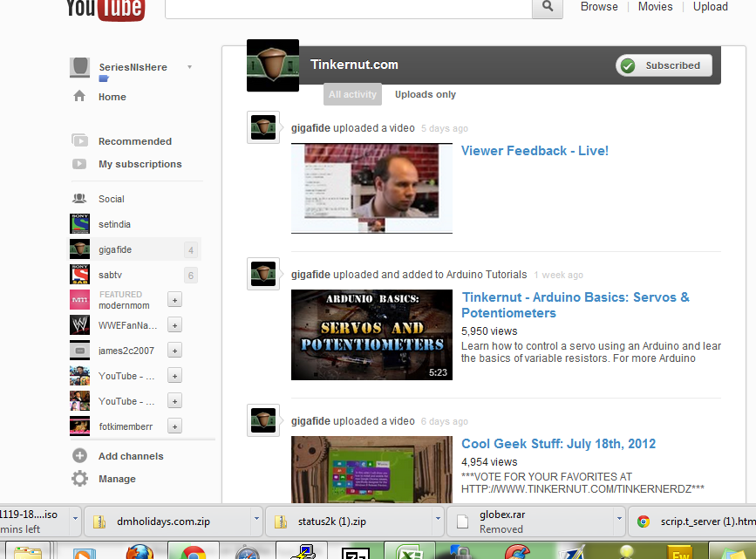Open the setindia channel icon
This screenshot has width=756, height=559.
(79, 224)
